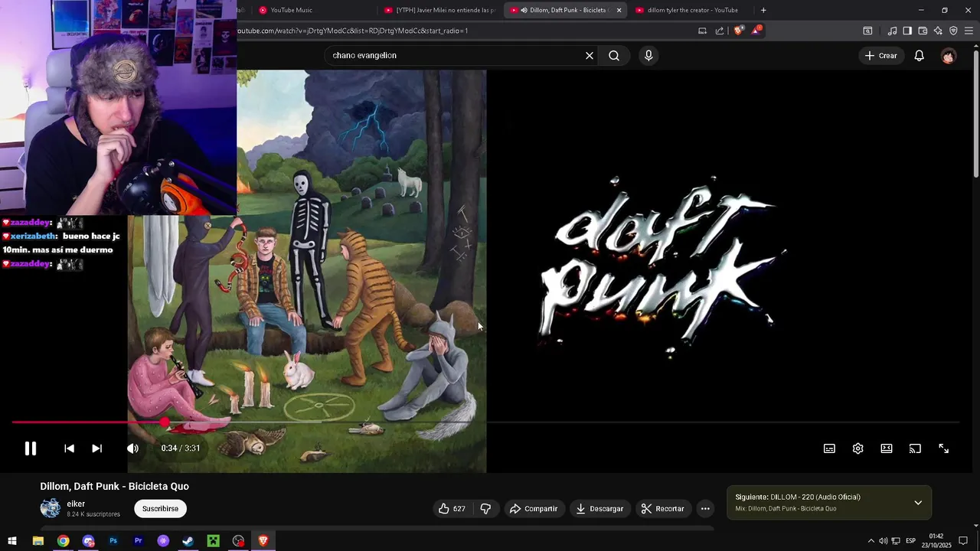
Task: Switch the player to full screen
Action: pos(944,448)
